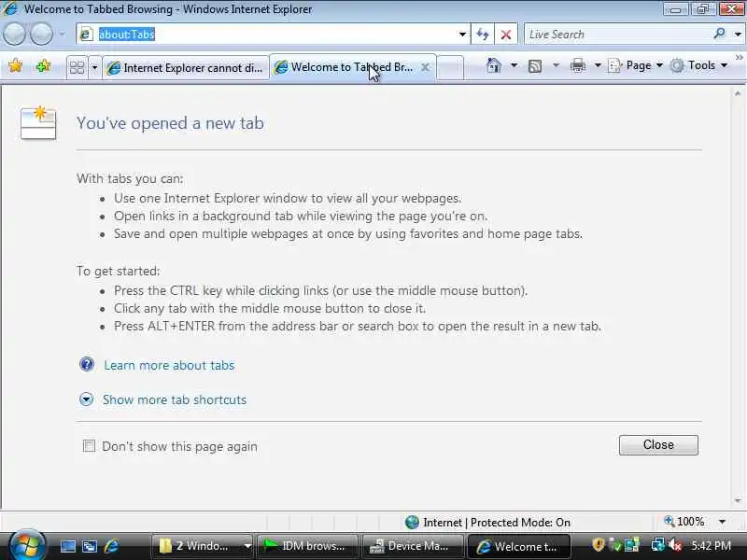Expand the tab shortcuts arrow icon
Image resolution: width=747 pixels, height=560 pixels.
coord(86,399)
